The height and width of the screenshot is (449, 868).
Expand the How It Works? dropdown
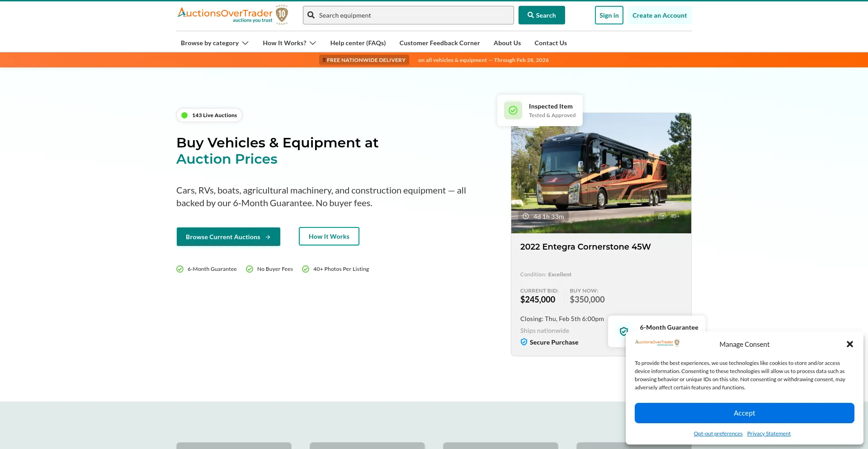(x=289, y=43)
